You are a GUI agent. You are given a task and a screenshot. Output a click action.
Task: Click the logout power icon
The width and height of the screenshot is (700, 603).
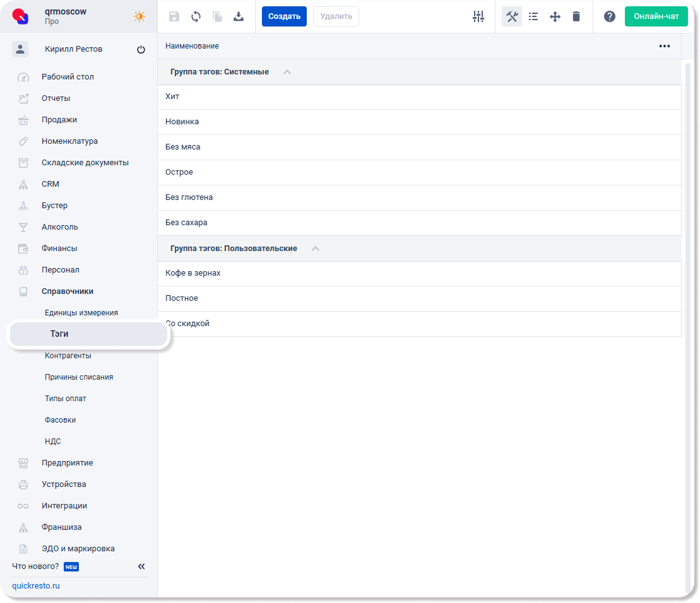141,50
